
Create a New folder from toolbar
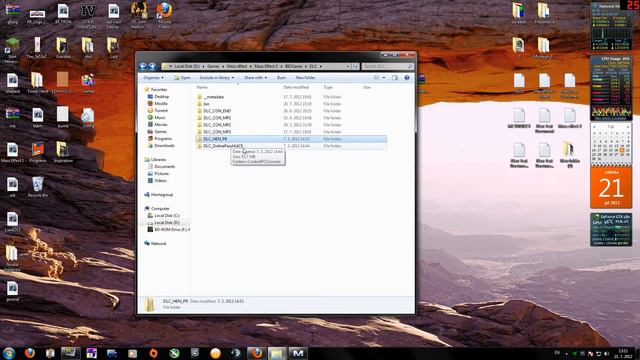point(305,78)
